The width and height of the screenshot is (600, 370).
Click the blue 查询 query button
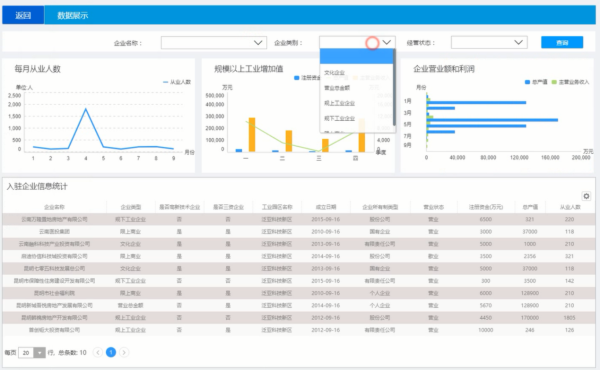pos(562,42)
